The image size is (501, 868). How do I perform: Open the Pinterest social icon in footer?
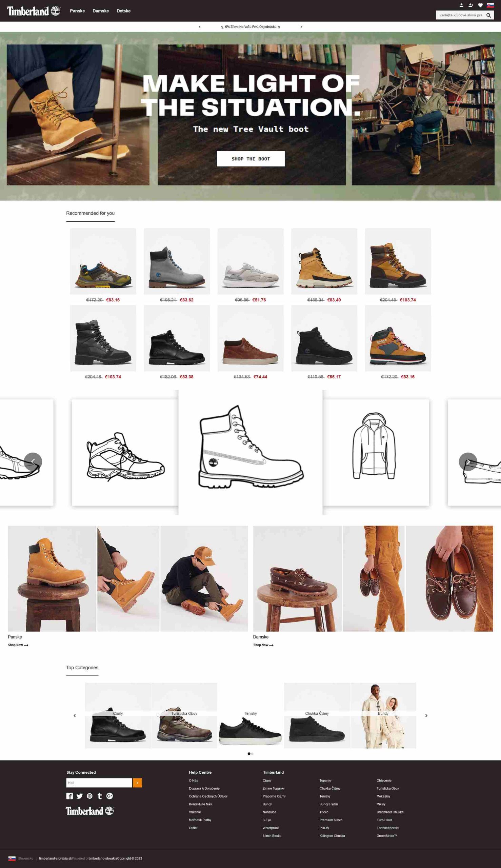pyautogui.click(x=89, y=796)
